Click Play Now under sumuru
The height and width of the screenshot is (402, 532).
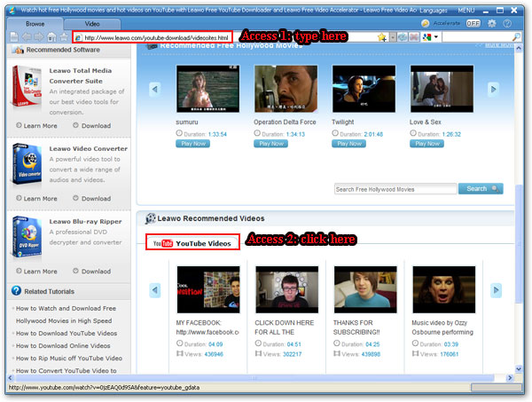point(192,144)
